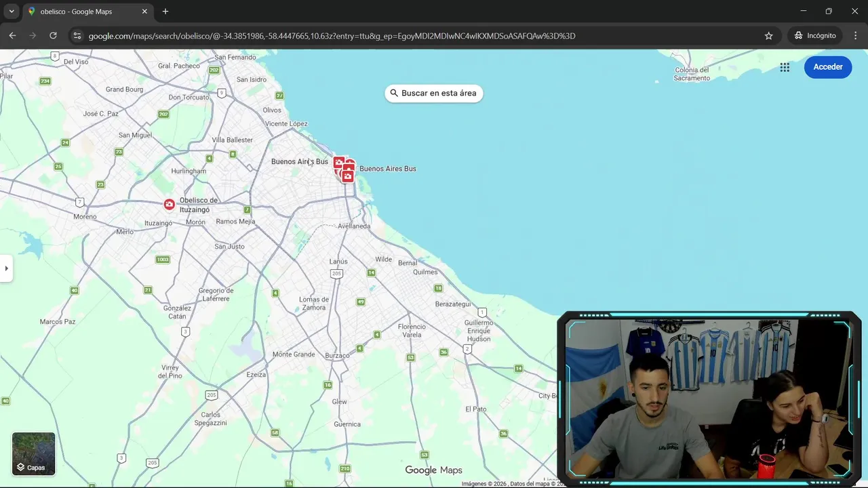The width and height of the screenshot is (868, 488).
Task: Click the Villa Ballester map label
Action: pos(233,140)
